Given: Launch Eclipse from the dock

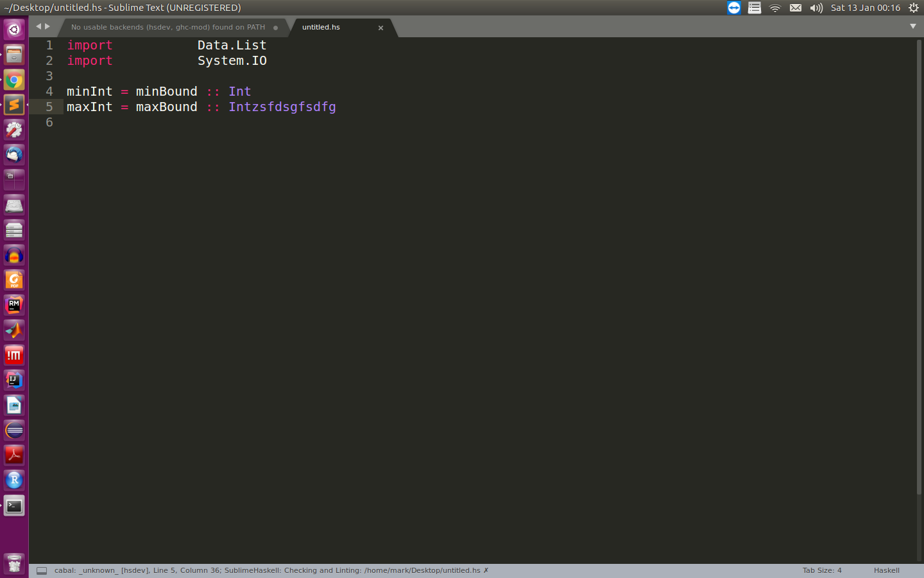Looking at the screenshot, I should click(14, 430).
